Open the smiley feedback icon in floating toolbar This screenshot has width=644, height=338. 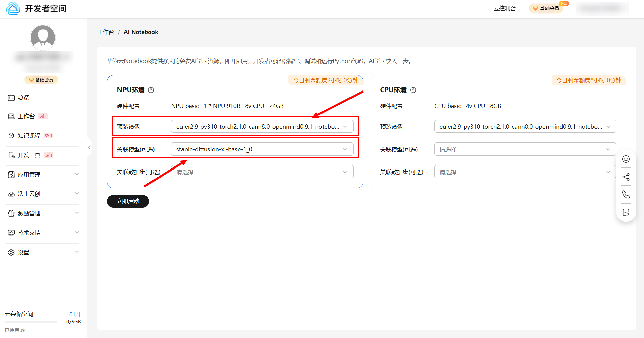[626, 159]
